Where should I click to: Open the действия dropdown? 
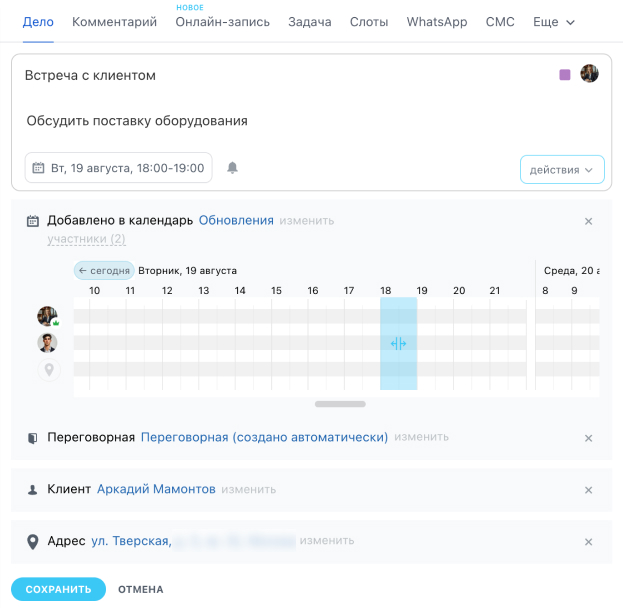tap(562, 170)
